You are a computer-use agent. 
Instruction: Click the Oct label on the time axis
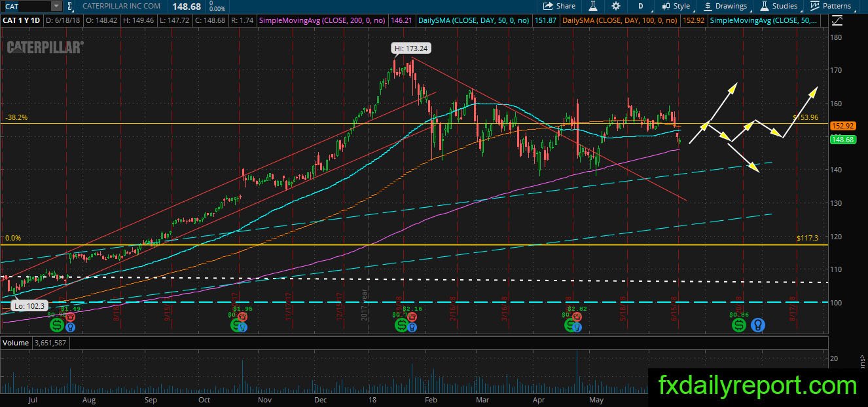tap(204, 398)
